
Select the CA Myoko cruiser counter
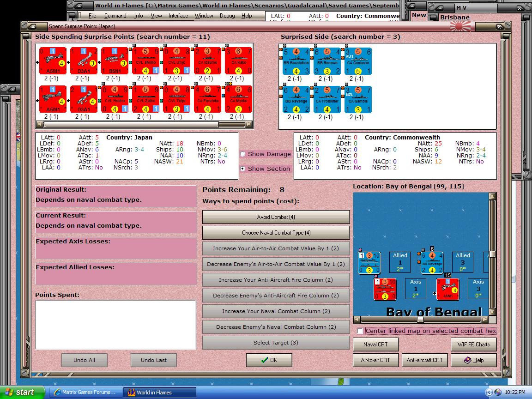(238, 99)
